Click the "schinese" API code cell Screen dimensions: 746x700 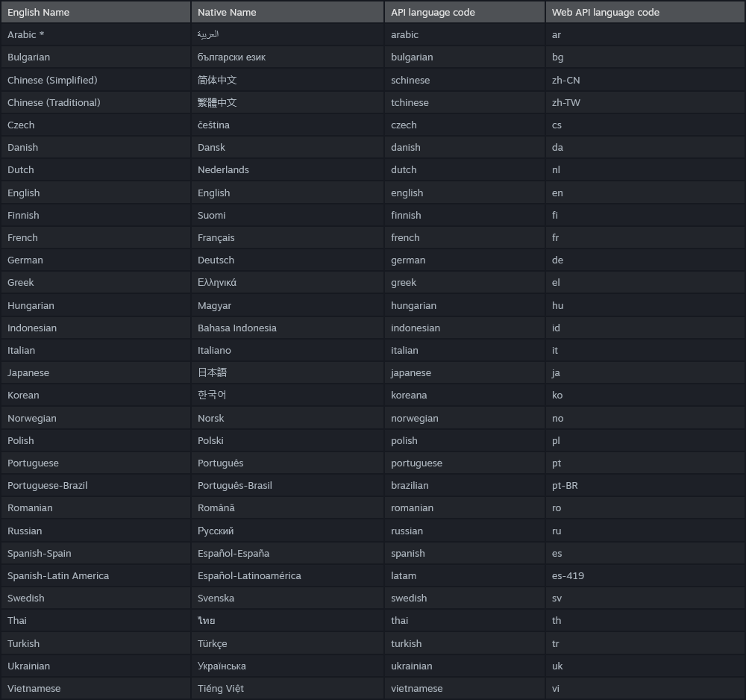tap(464, 80)
